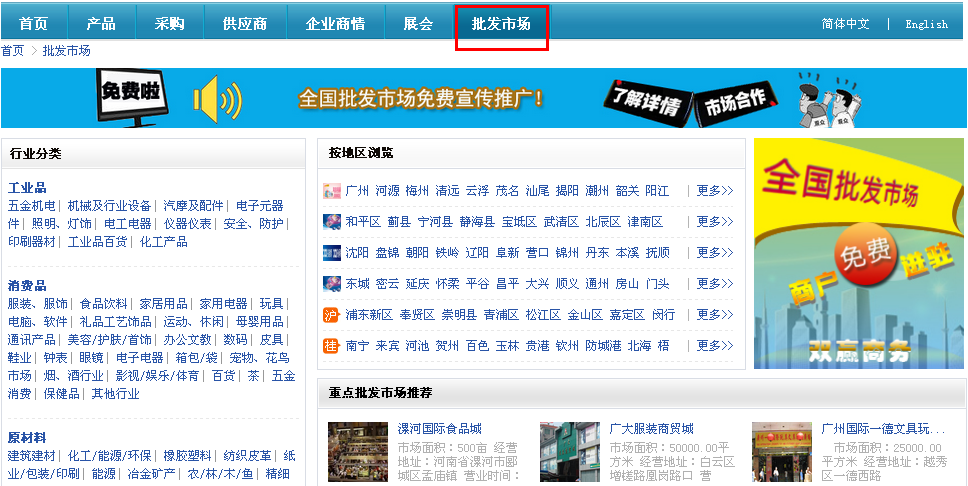Open the 五金机电 category link
Viewport: 968px width, 486px height.
click(31, 206)
